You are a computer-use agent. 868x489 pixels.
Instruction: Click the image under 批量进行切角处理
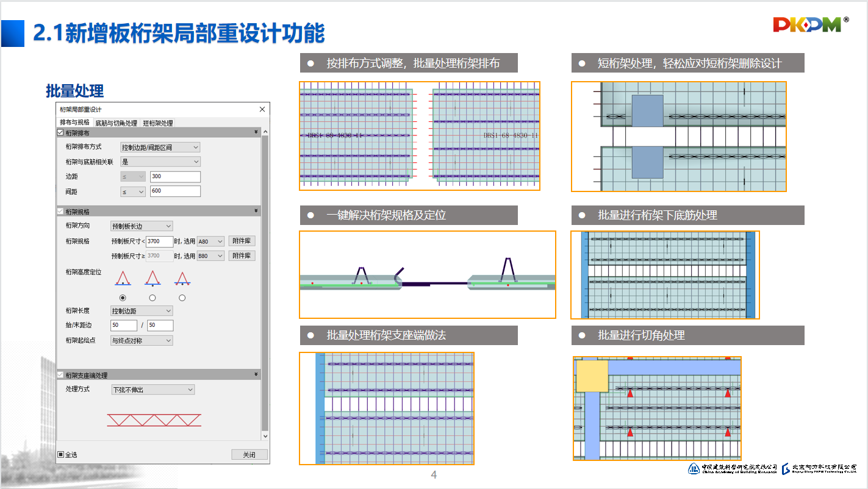pos(657,409)
